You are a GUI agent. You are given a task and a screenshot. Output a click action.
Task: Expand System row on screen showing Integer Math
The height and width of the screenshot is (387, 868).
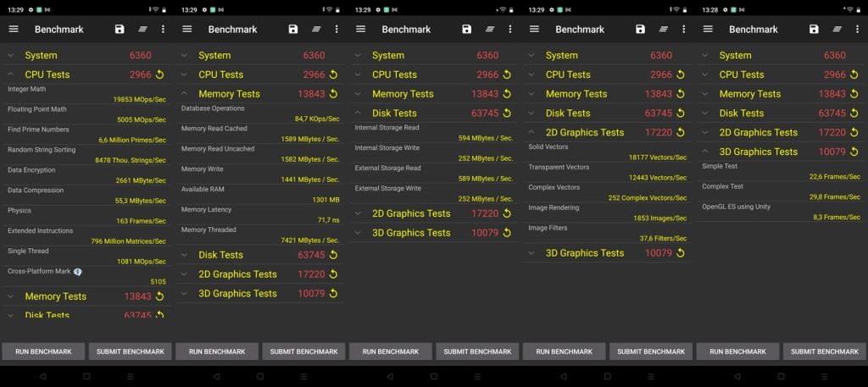pyautogui.click(x=10, y=55)
